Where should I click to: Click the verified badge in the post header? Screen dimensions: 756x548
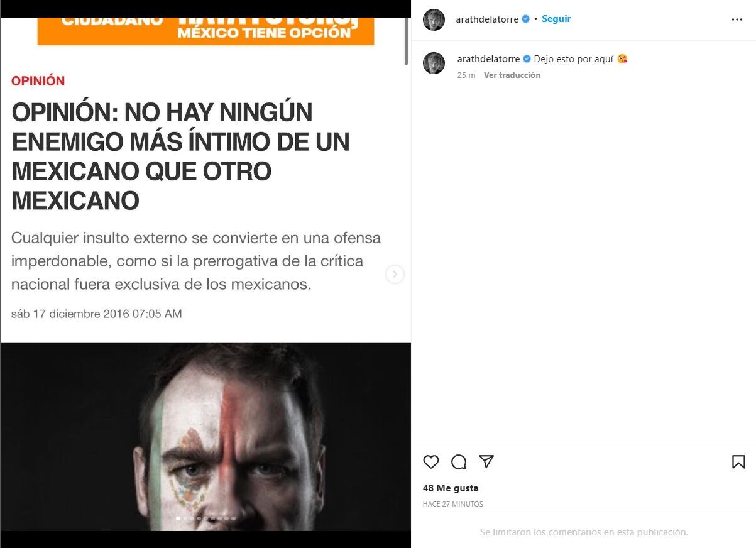pyautogui.click(x=526, y=19)
